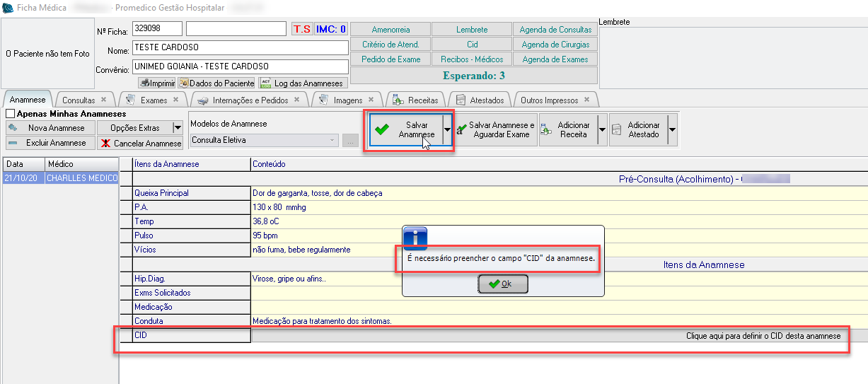Click Cancelar Anamnese red X button

click(x=141, y=143)
